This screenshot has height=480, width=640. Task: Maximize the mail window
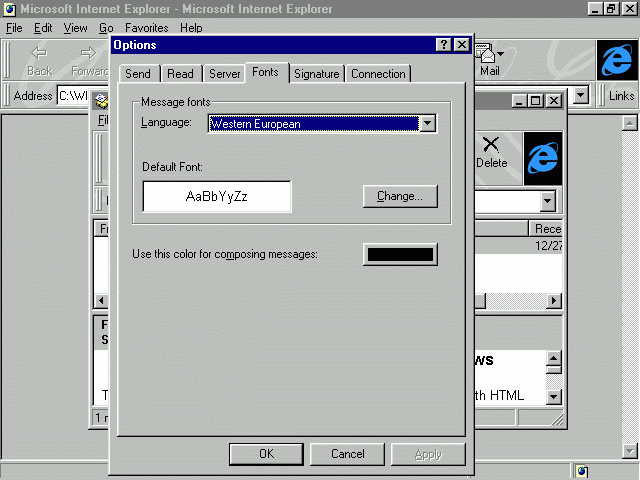pos(536,100)
